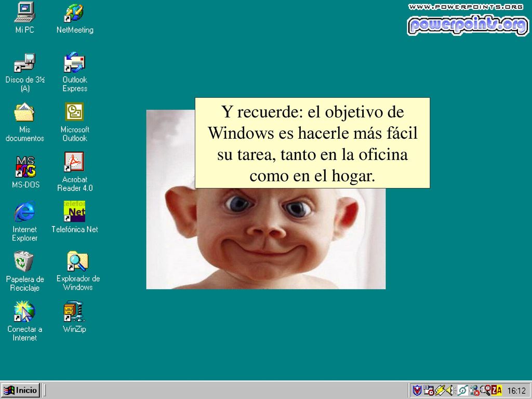Click the scheduler calendar tray icon
532x399 pixels.
[x=429, y=390]
